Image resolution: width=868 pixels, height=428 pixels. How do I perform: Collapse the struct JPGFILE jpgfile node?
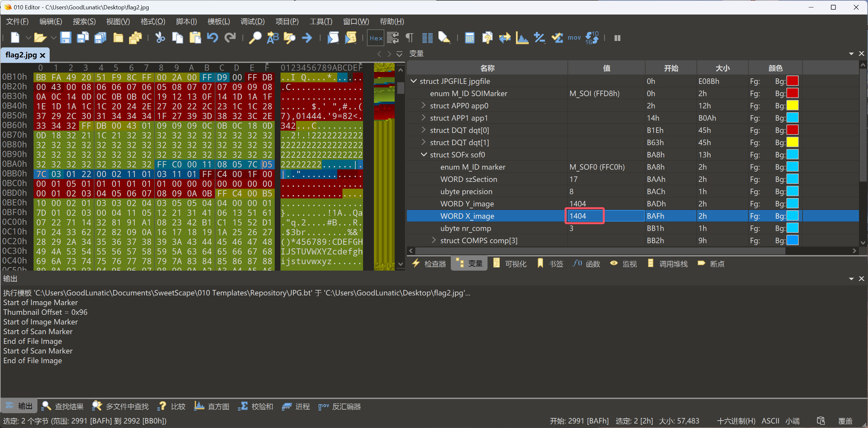coord(413,81)
